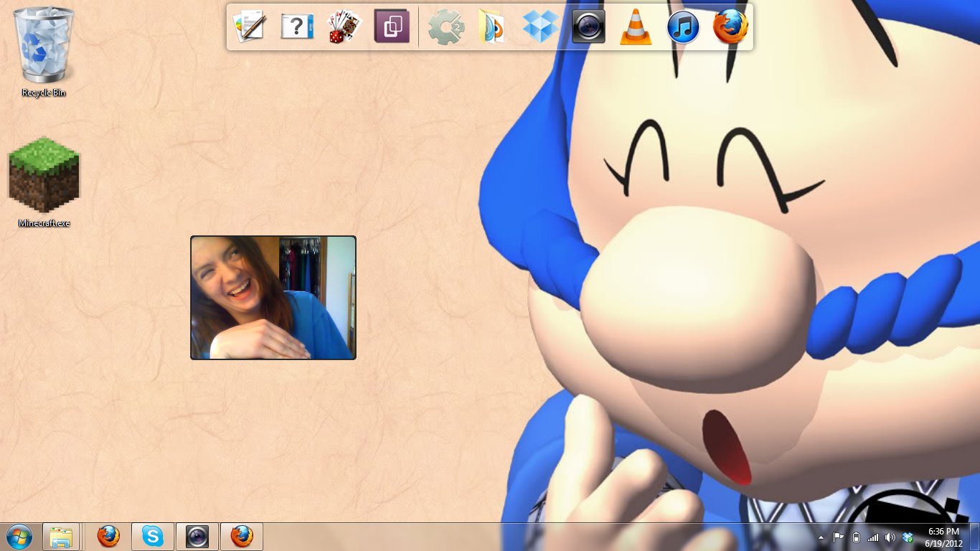Click the webcam video preview window
Screen dimensions: 980x551
coord(273,298)
